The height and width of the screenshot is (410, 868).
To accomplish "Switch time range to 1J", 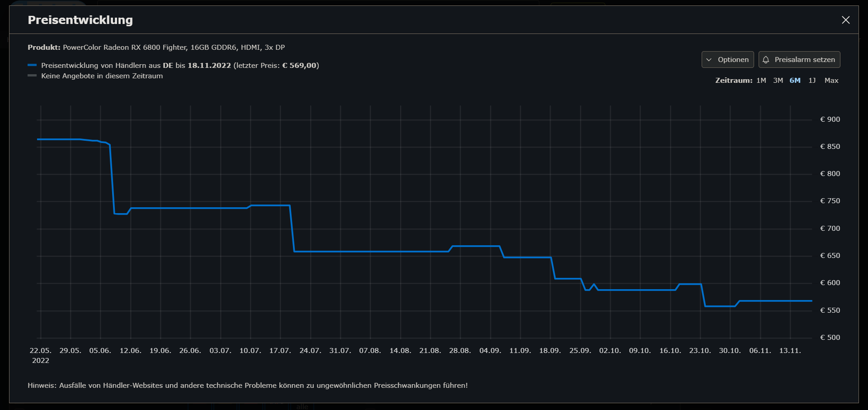I will coord(812,80).
